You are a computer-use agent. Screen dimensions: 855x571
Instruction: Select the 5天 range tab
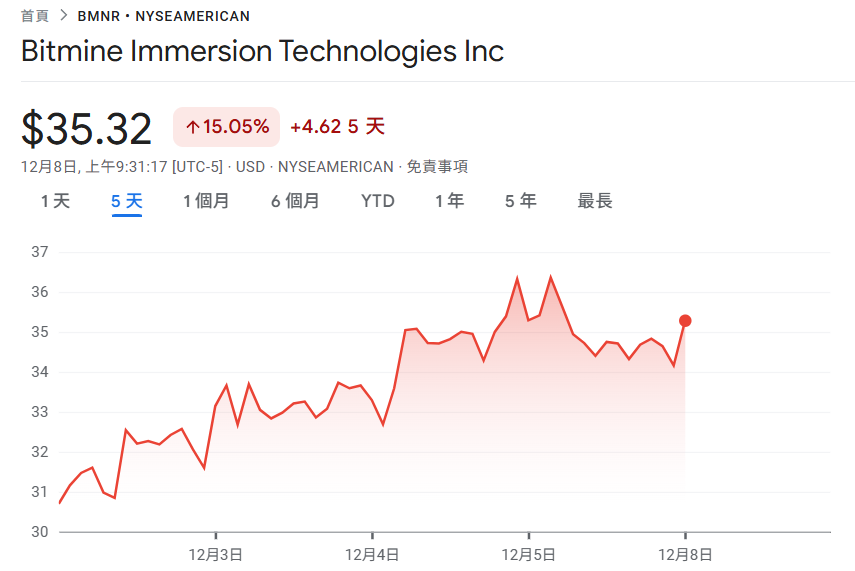pos(127,201)
